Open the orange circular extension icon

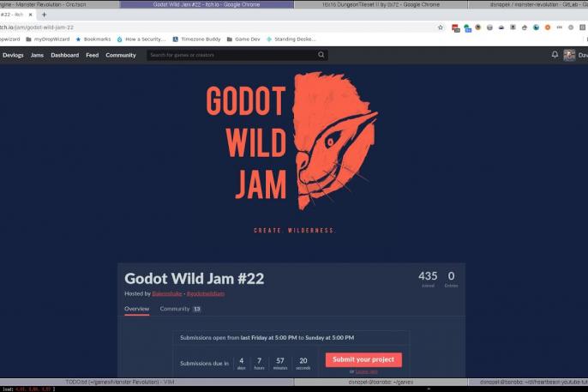point(548,27)
